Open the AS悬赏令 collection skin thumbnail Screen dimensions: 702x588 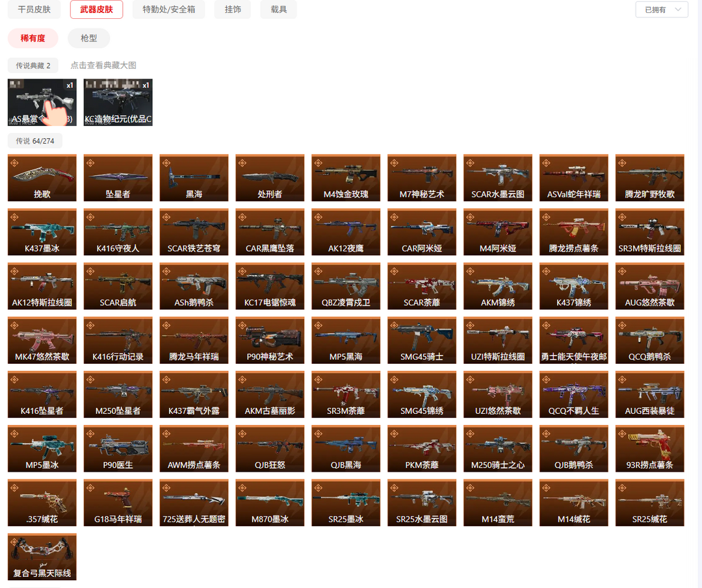pos(42,103)
